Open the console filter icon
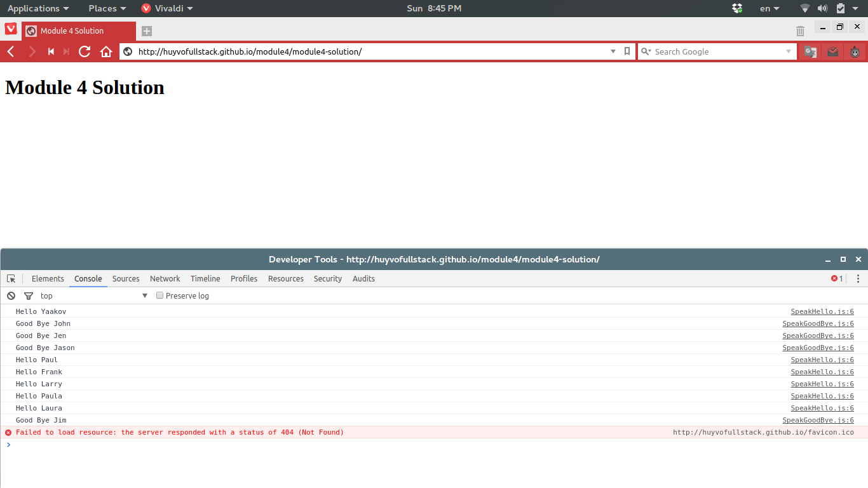Image resolution: width=868 pixels, height=488 pixels. (x=29, y=295)
